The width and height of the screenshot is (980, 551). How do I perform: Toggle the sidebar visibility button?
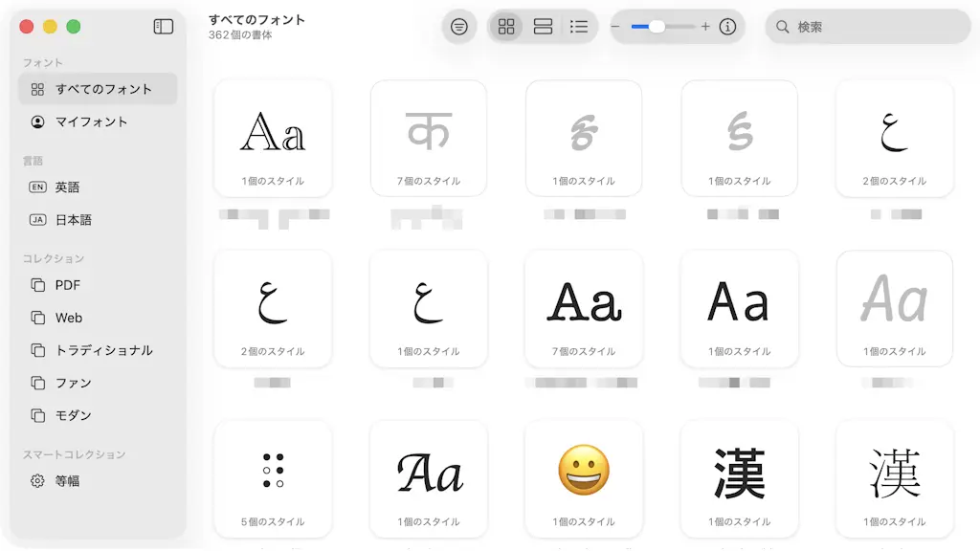pyautogui.click(x=164, y=27)
